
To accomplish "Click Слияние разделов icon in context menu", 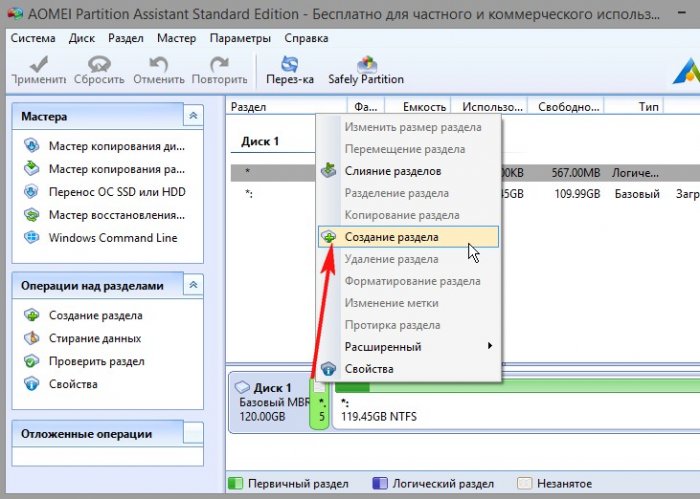I will [329, 170].
